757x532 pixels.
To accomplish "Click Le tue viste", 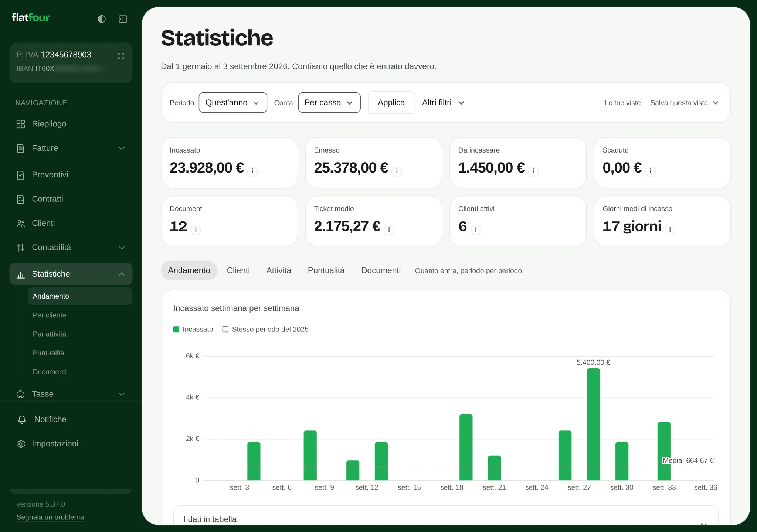I will (622, 103).
